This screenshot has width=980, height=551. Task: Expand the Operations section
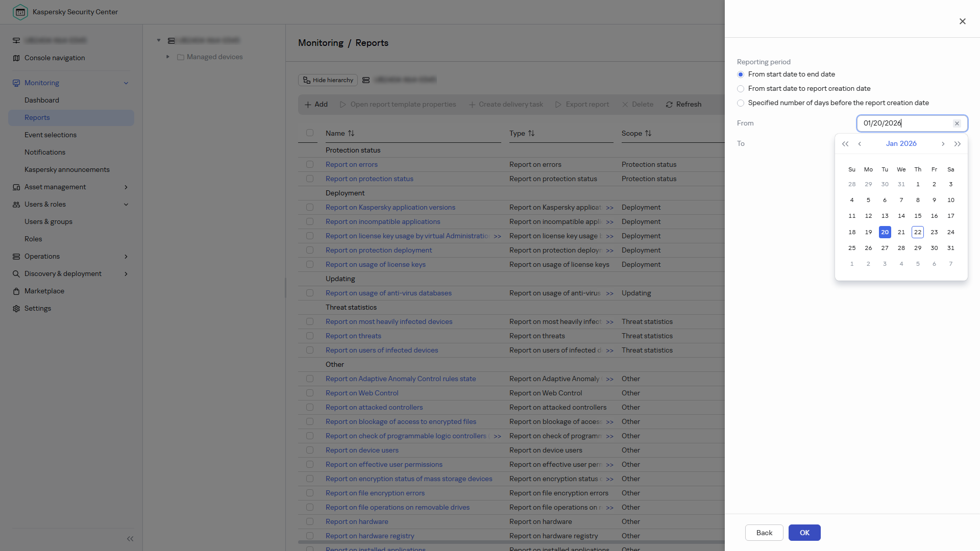pyautogui.click(x=126, y=257)
